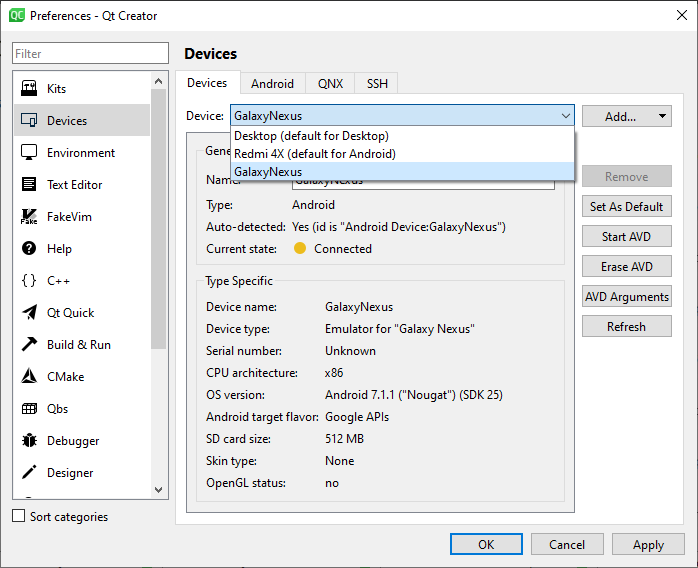Image resolution: width=698 pixels, height=568 pixels.
Task: Choose Desktop (default for Desktop) from list
Action: pyautogui.click(x=402, y=136)
